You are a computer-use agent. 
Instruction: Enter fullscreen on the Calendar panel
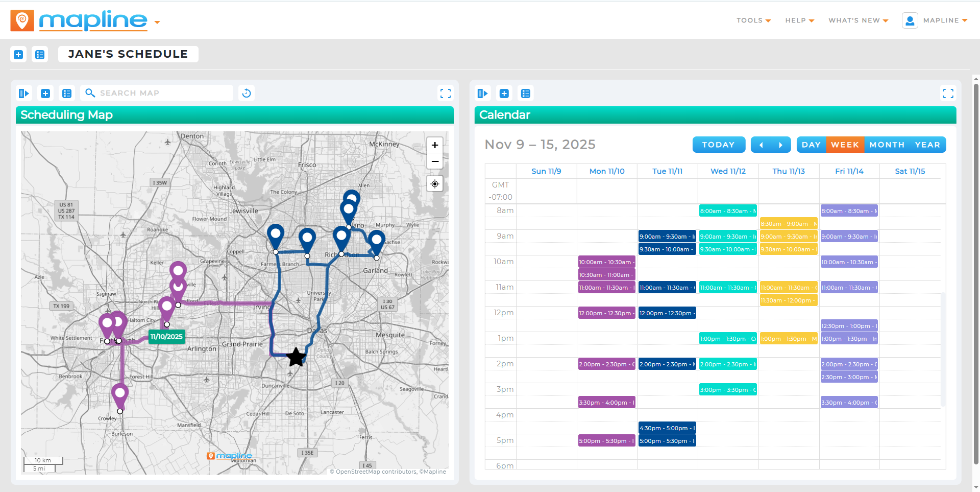click(948, 93)
